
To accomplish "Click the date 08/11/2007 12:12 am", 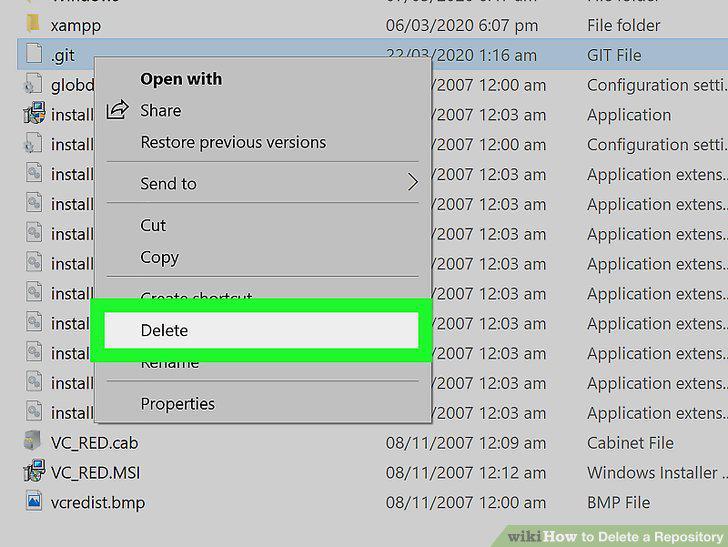I will 466,473.
